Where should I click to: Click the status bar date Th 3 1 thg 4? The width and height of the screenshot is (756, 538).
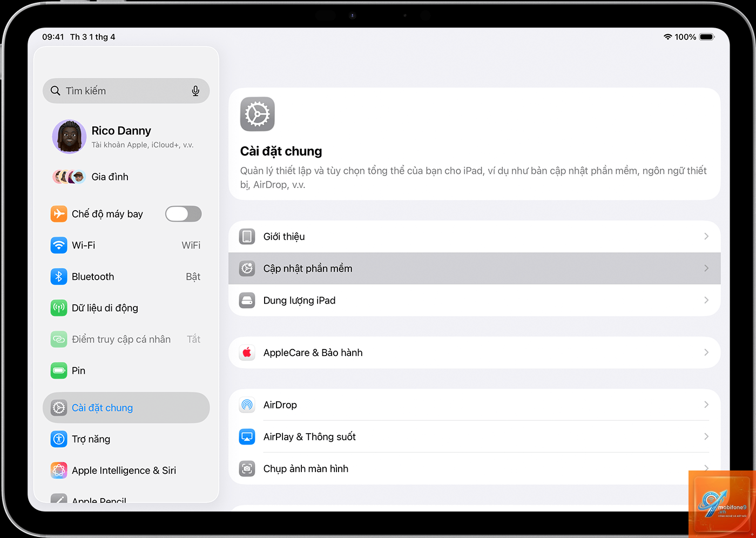click(93, 37)
